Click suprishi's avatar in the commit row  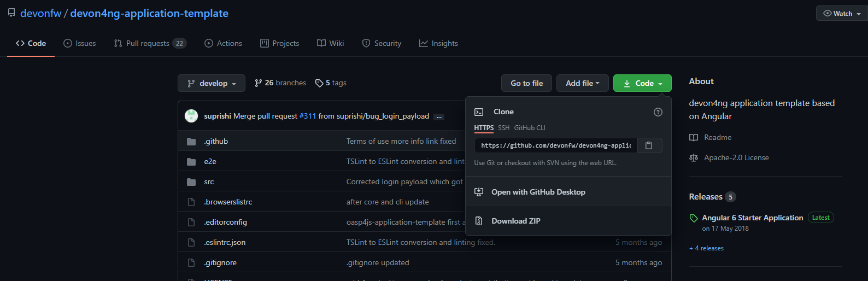[x=191, y=116]
